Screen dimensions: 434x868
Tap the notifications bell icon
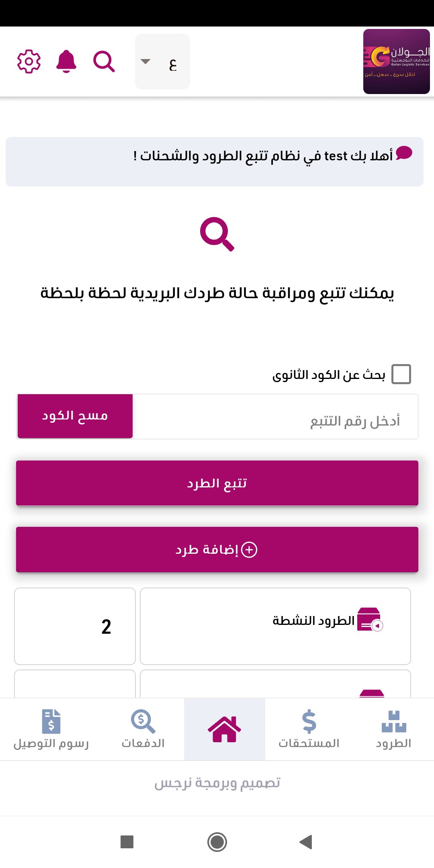pyautogui.click(x=66, y=61)
